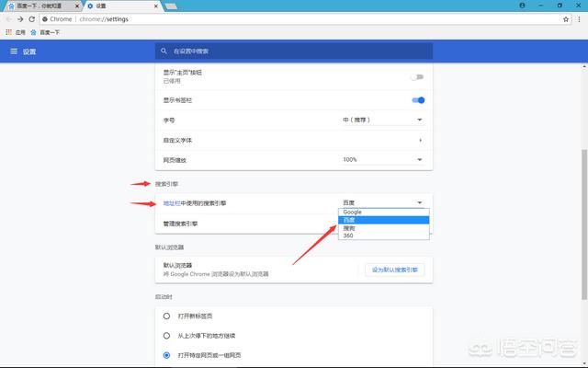This screenshot has width=588, height=368.
Task: Click the magnifier icon in settings search
Action: [x=164, y=51]
